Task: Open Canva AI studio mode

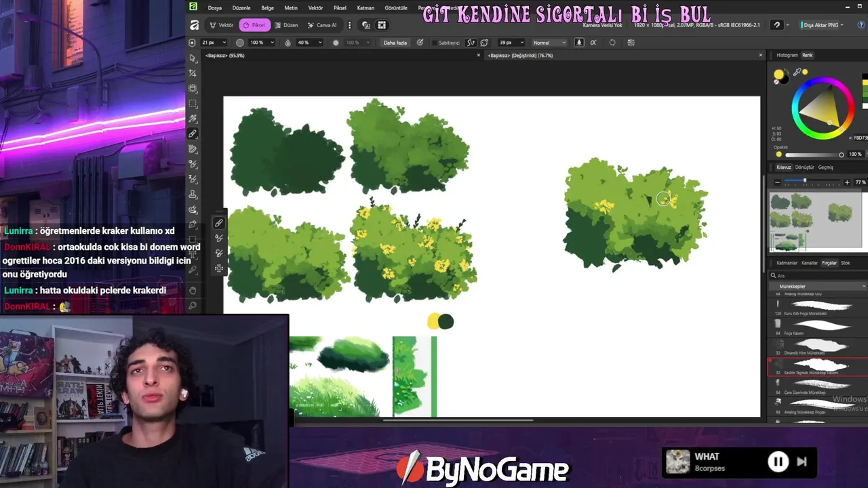Action: [x=321, y=25]
